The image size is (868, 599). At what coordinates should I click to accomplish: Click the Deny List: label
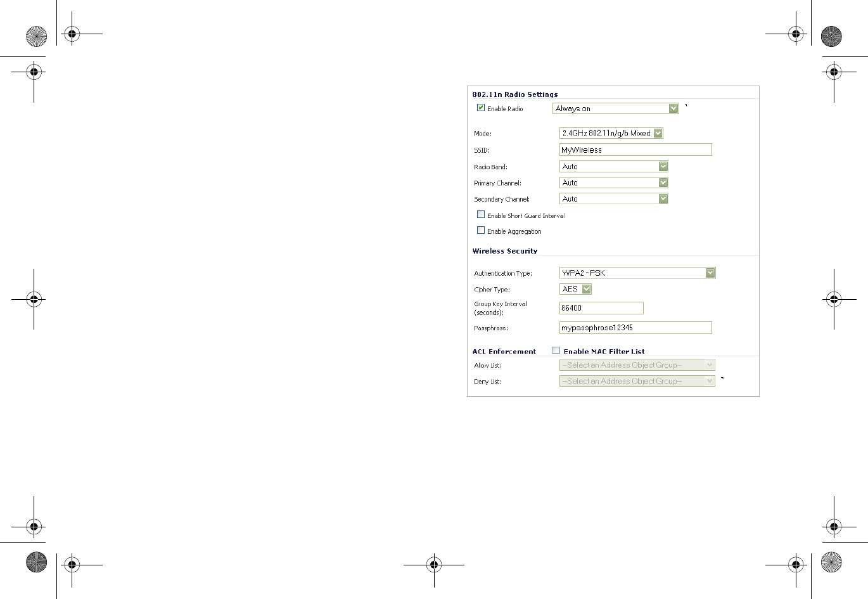[488, 382]
